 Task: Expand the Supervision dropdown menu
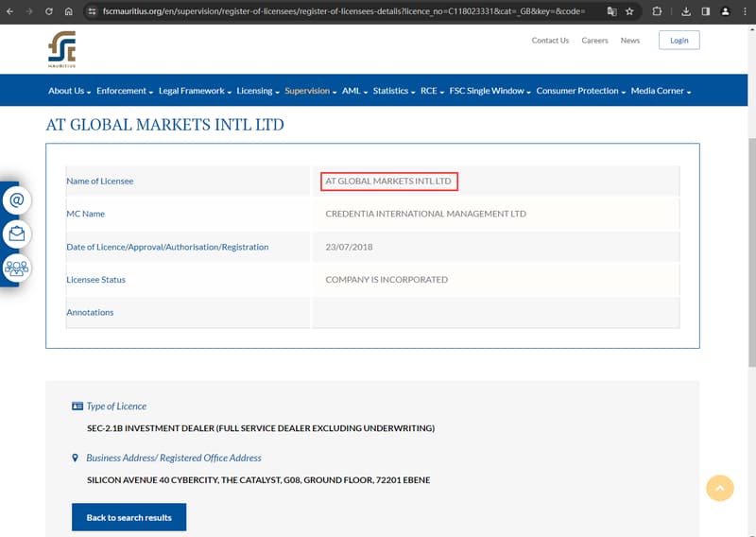point(311,91)
